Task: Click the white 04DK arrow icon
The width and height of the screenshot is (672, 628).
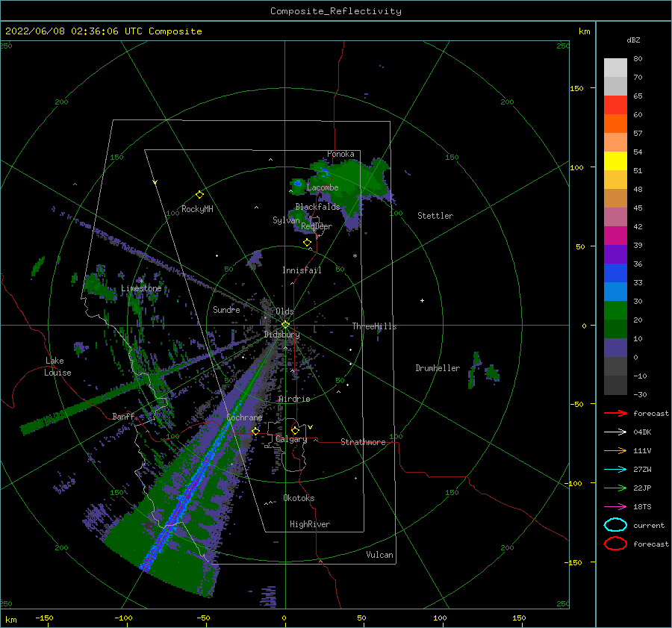Action: (x=615, y=432)
